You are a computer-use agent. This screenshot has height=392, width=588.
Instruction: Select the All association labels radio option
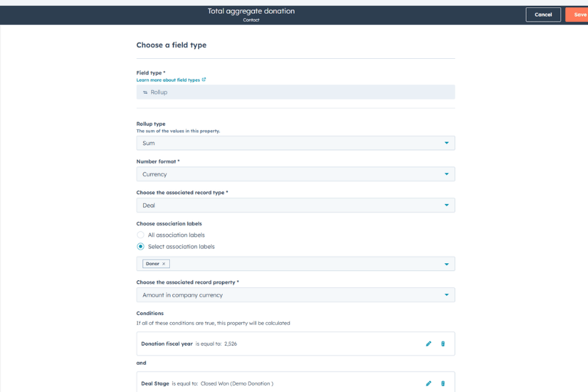(x=140, y=235)
